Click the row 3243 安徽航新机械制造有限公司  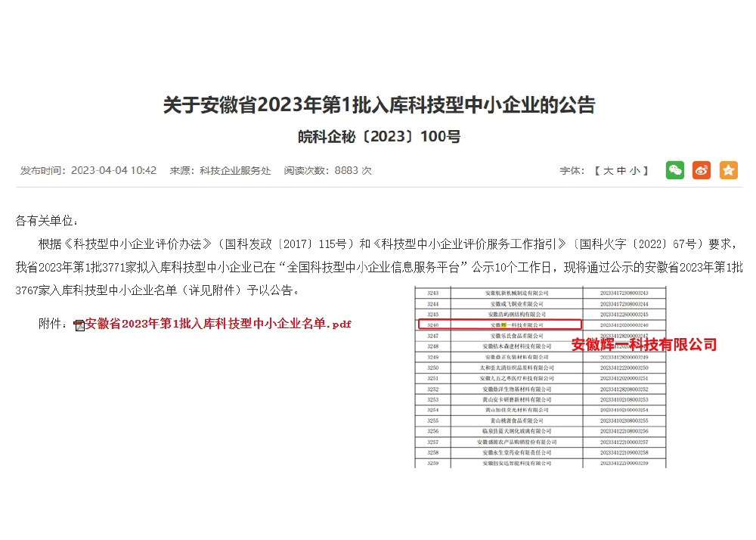tap(516, 293)
